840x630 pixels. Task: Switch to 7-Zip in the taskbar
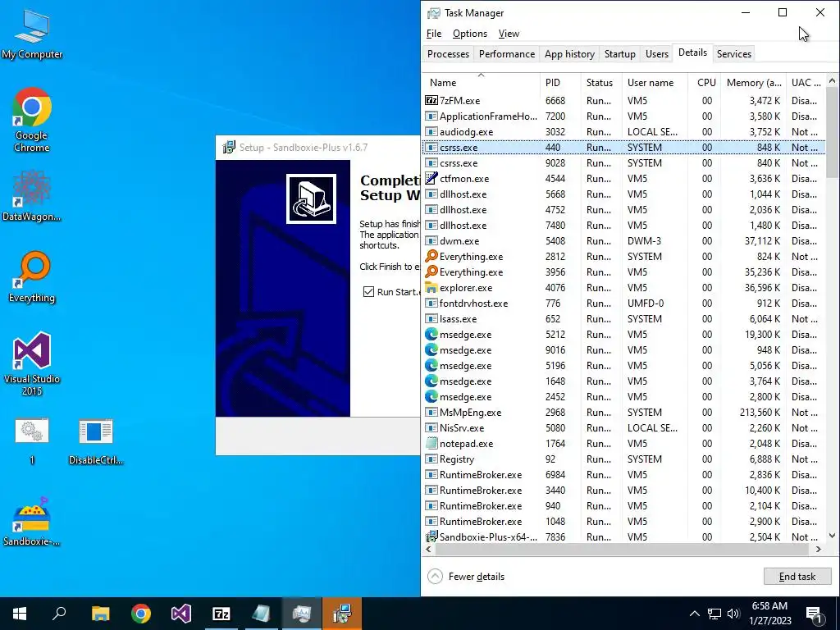[x=221, y=614]
